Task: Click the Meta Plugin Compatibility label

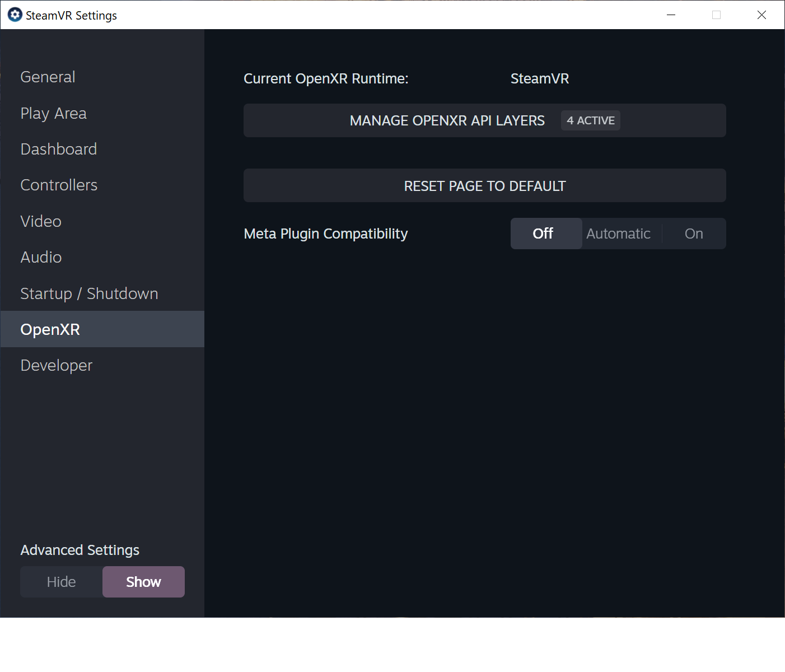Action: 326,234
